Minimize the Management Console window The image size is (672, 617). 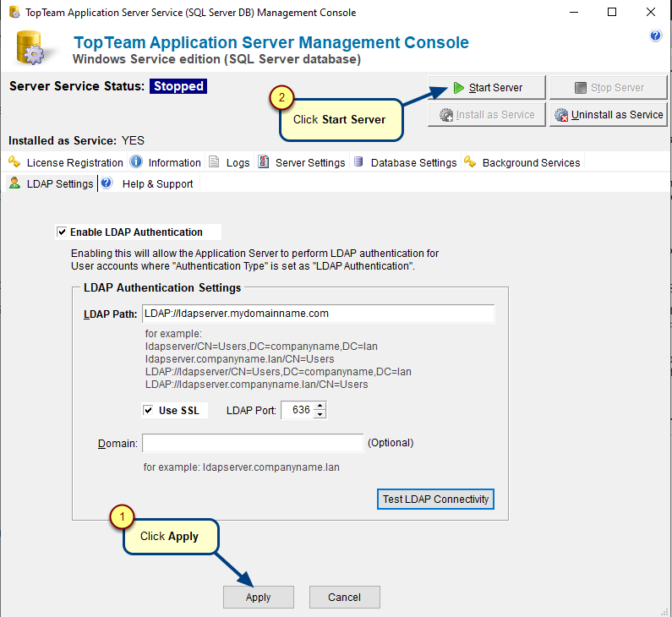coord(574,12)
